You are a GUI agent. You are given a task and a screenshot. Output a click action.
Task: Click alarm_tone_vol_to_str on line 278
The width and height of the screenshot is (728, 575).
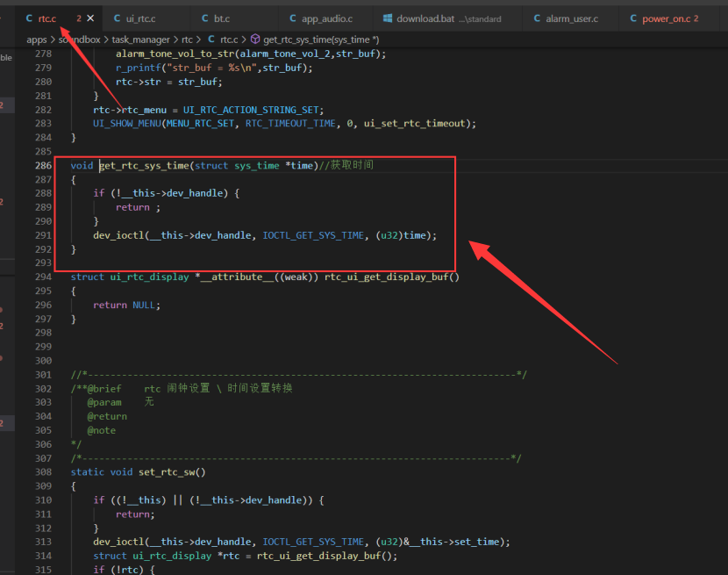click(176, 54)
